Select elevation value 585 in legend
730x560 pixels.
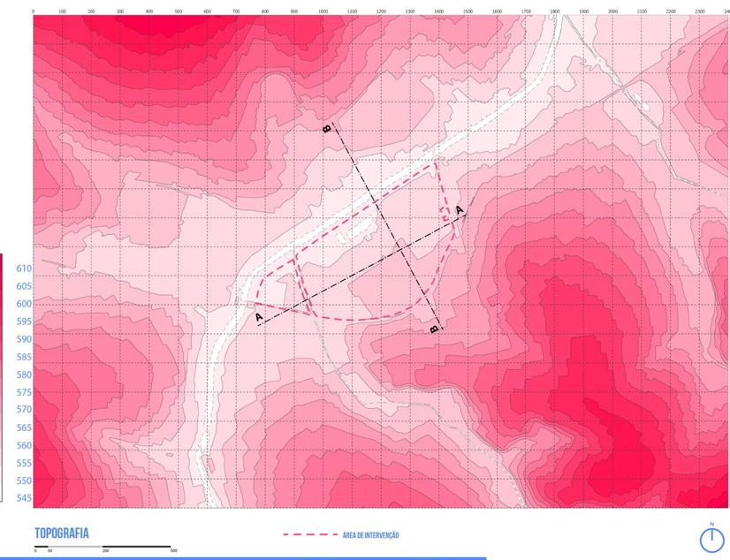tap(24, 357)
